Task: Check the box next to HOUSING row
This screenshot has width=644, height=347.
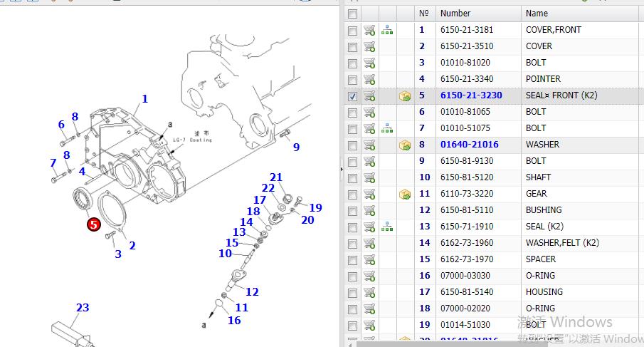Action: 353,292
